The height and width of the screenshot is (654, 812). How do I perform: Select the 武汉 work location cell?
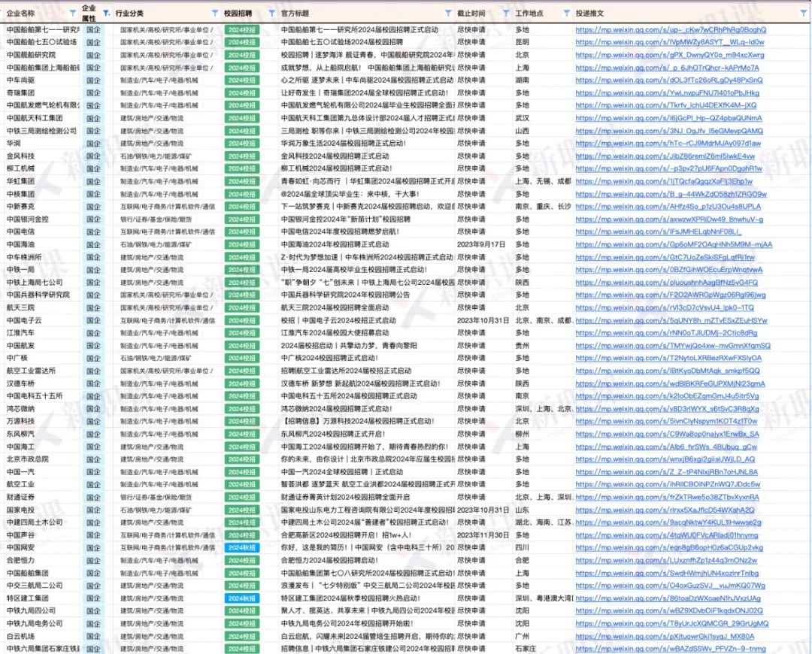coord(529,118)
